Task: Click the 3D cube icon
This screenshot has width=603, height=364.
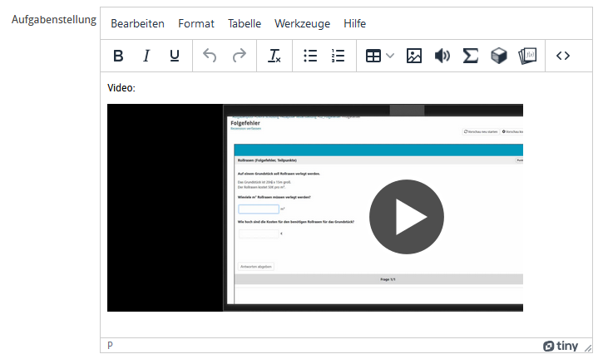Action: pyautogui.click(x=499, y=56)
